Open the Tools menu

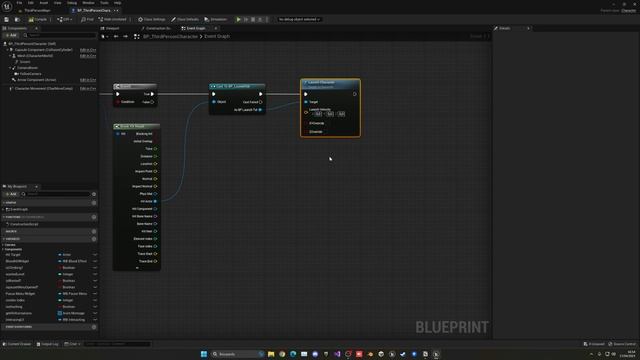point(104,3)
